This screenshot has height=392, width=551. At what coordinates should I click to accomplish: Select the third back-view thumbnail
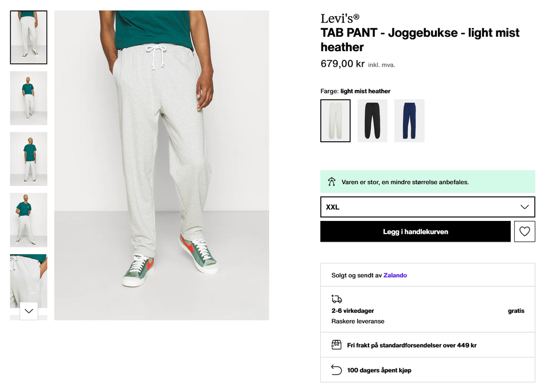(x=29, y=159)
